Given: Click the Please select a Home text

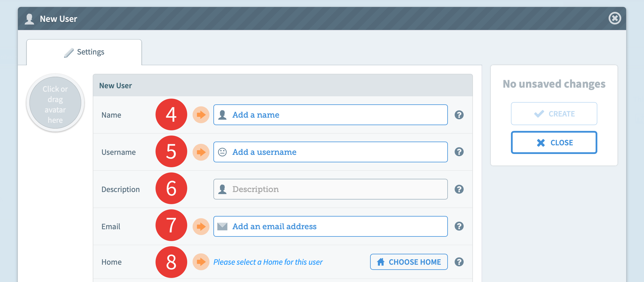Looking at the screenshot, I should click(268, 262).
